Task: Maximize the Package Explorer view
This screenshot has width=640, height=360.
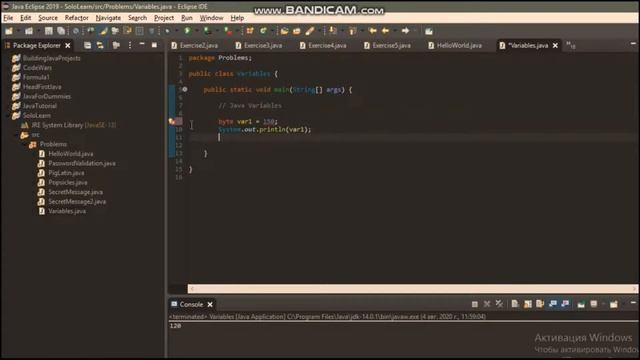Action: (x=154, y=45)
